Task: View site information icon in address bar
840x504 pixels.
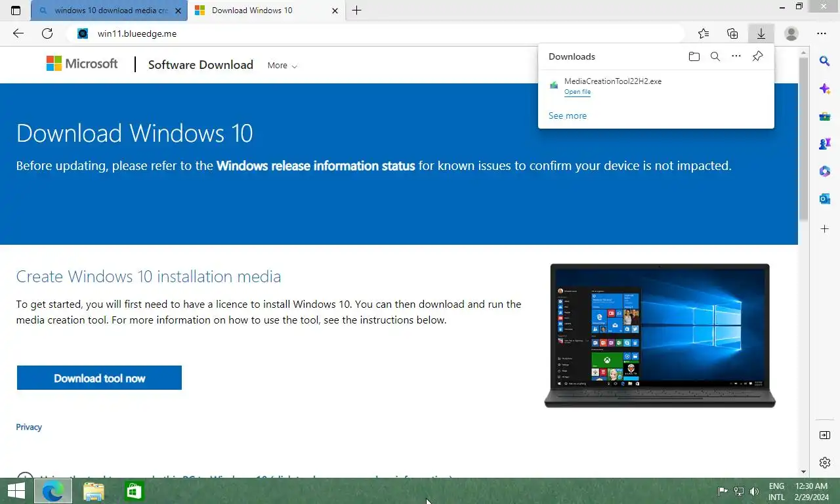Action: pyautogui.click(x=83, y=33)
